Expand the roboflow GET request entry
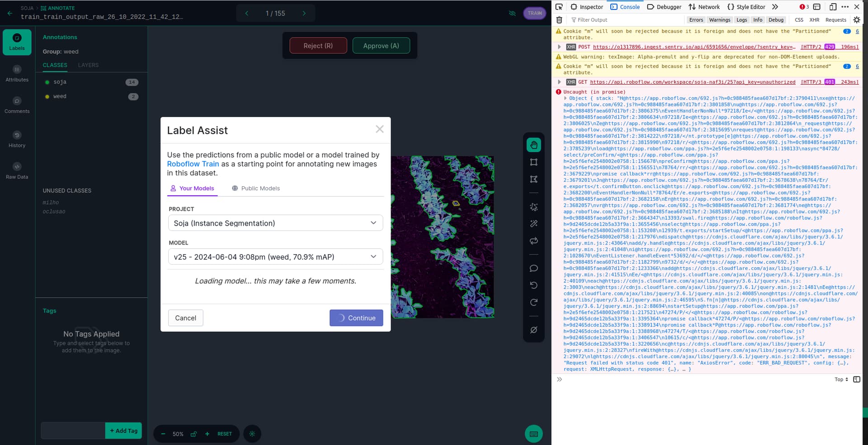This screenshot has height=445, width=868. pyautogui.click(x=559, y=82)
